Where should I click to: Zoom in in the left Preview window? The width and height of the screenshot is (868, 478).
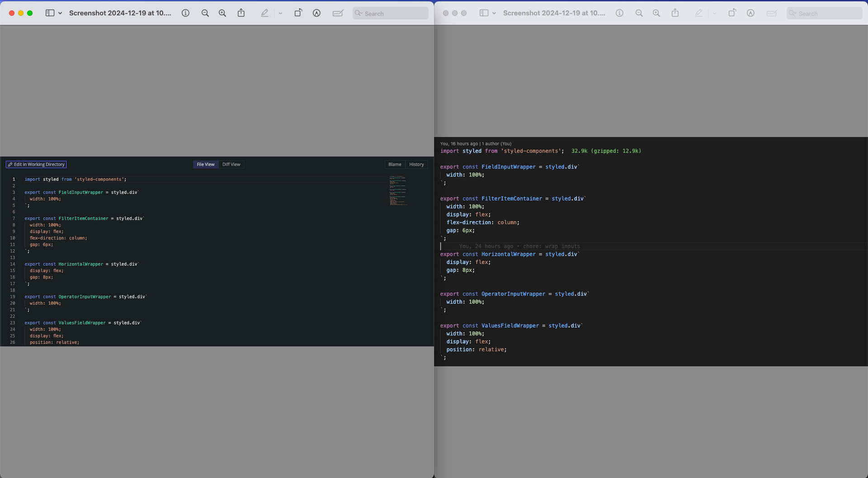coord(222,13)
